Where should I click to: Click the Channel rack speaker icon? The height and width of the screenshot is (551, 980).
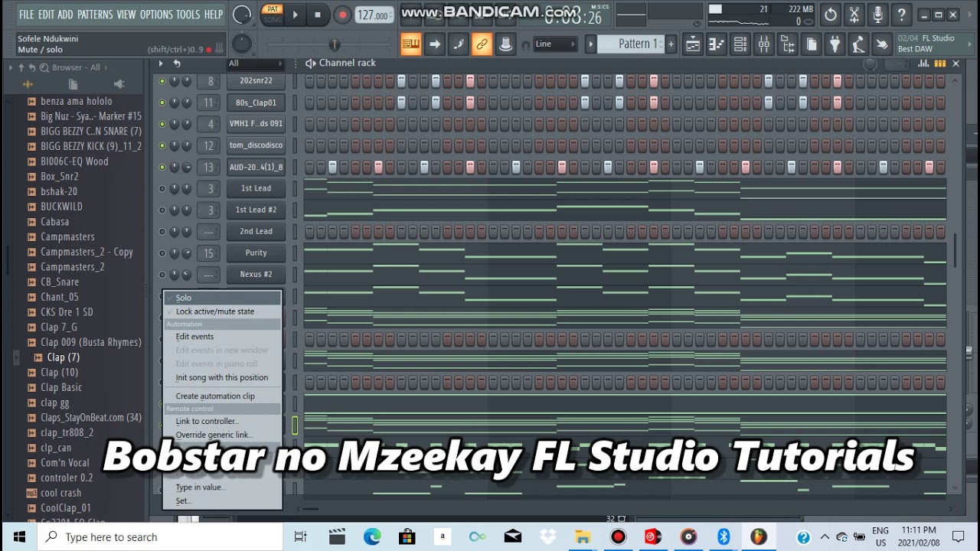point(310,64)
